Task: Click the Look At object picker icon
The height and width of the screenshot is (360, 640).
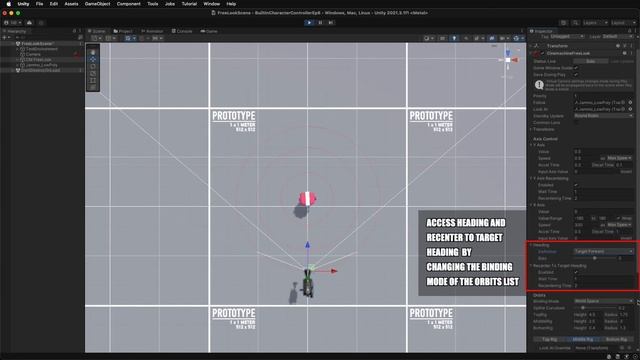Action: pyautogui.click(x=631, y=109)
